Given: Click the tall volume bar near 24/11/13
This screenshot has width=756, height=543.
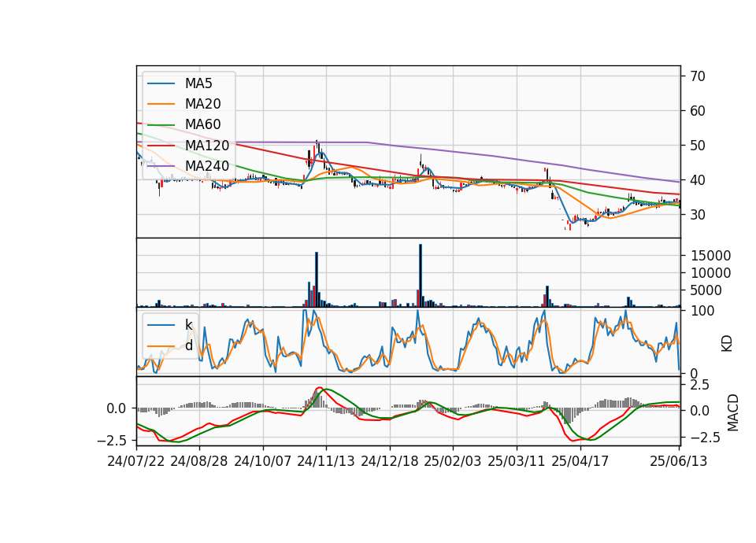Looking at the screenshot, I should point(317,279).
